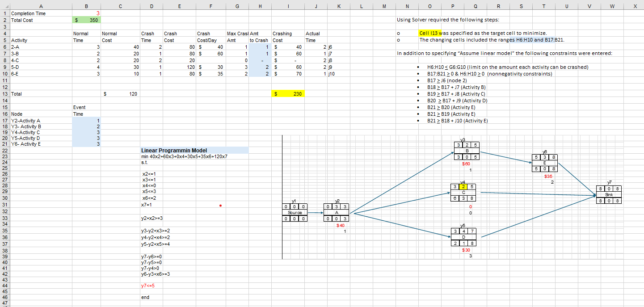Click the activity E node box
644x307 pixels.
[x=545, y=163]
